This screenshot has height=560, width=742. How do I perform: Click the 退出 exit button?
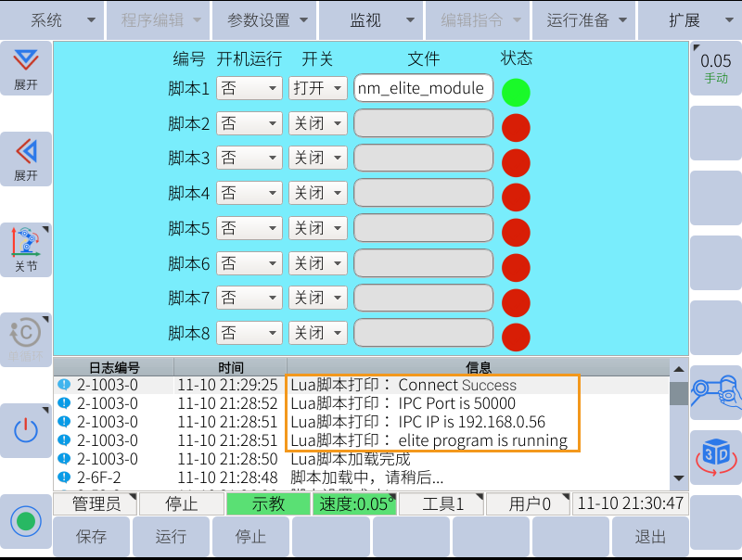[650, 536]
